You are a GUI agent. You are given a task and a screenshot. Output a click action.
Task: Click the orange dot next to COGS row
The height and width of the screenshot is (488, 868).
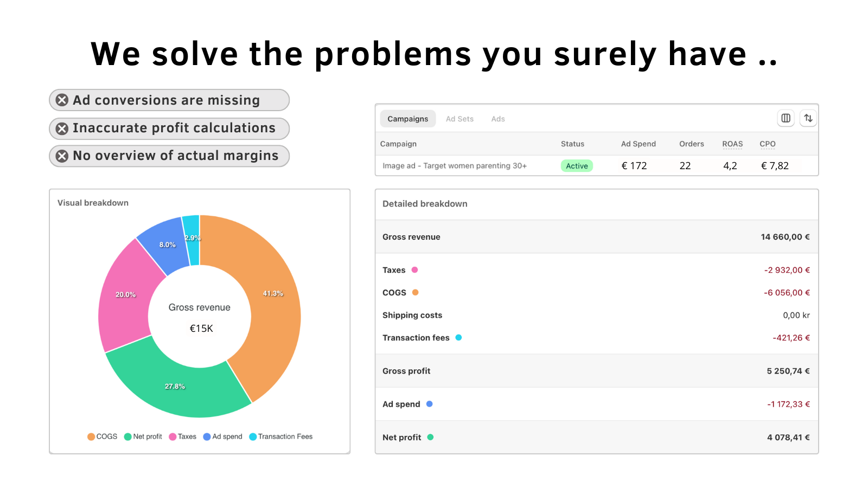(416, 292)
